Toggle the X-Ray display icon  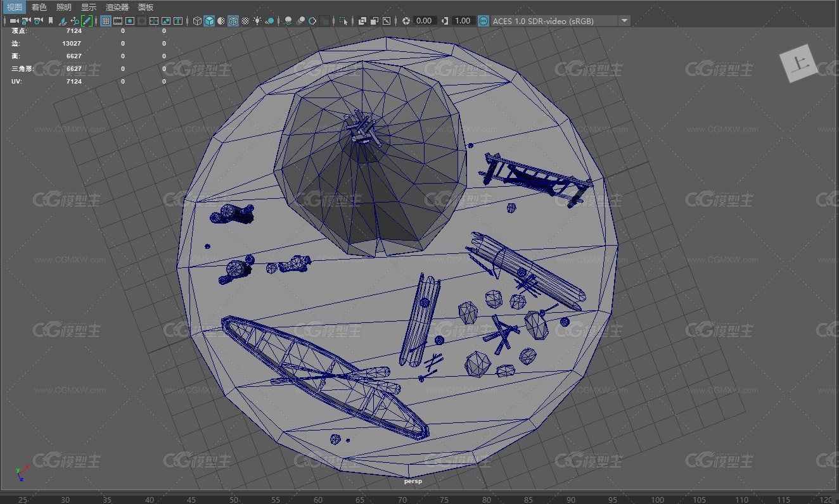coord(362,21)
